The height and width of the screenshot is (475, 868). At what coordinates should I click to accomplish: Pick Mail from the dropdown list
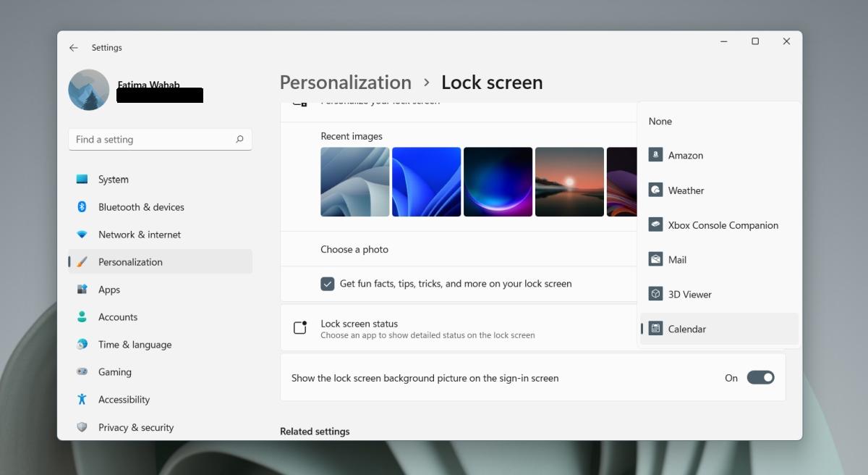point(719,259)
